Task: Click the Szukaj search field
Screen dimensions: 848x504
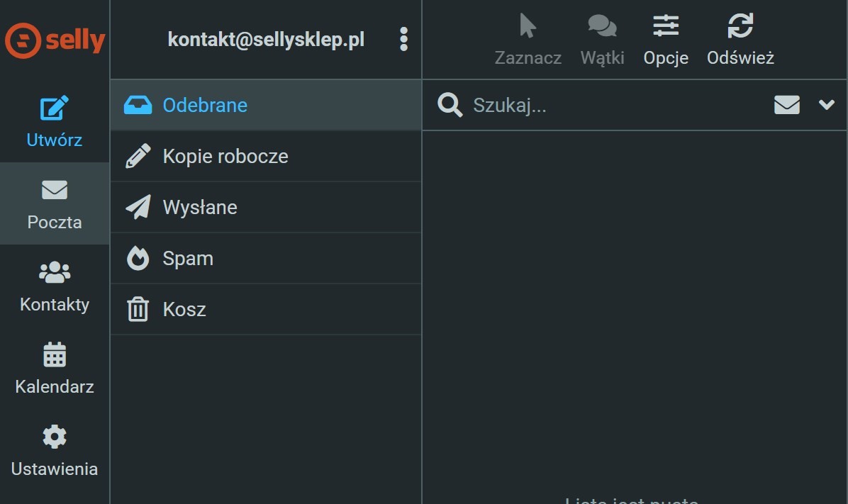Action: point(610,106)
